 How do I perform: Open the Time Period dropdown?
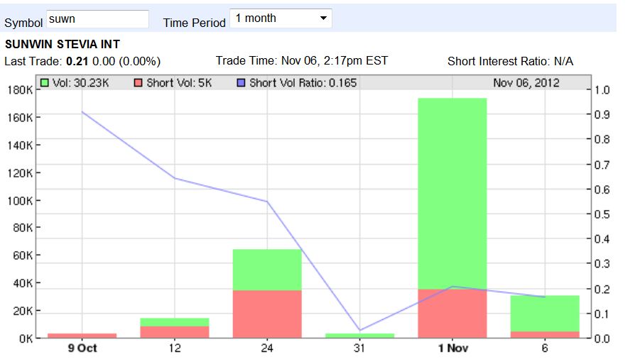[x=281, y=19]
